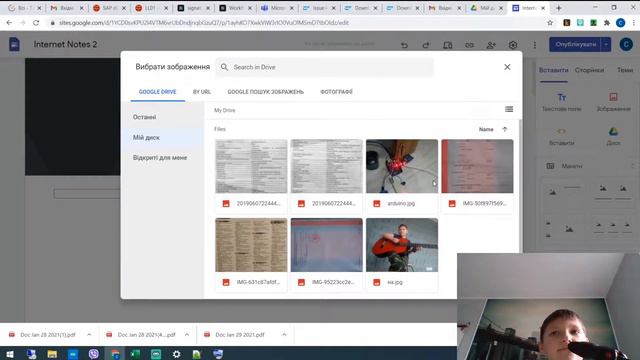The width and height of the screenshot is (640, 360).
Task: Choose the second 2019060722444 document image
Action: (327, 166)
